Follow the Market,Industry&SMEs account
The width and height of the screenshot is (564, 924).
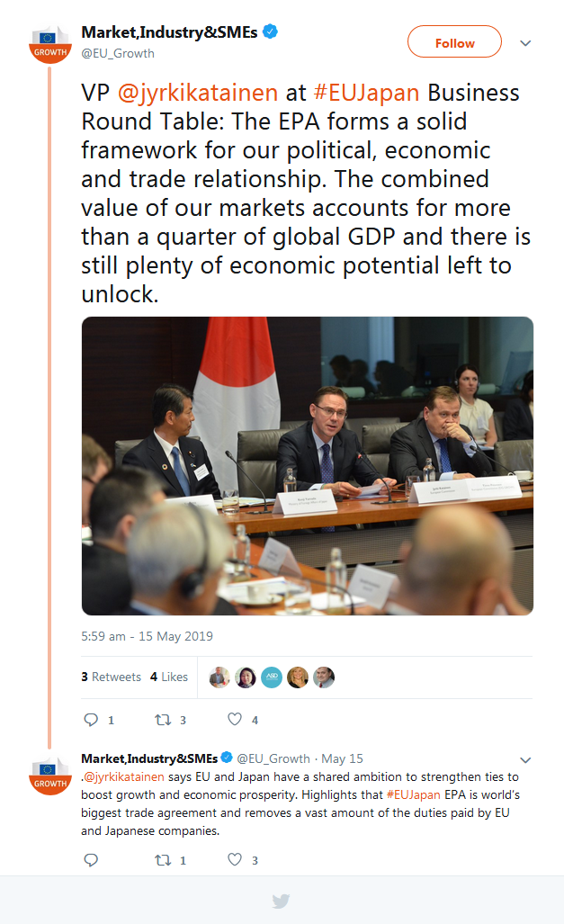[454, 42]
